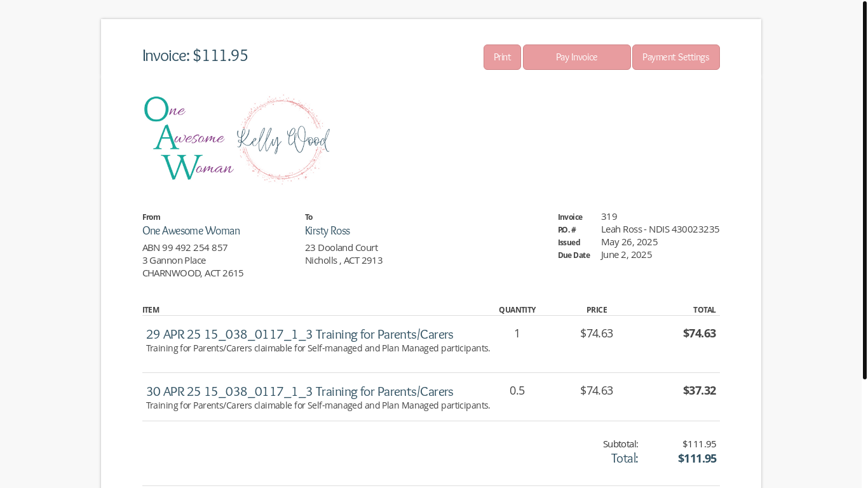Click the Print button
868x488 pixels.
tap(502, 57)
